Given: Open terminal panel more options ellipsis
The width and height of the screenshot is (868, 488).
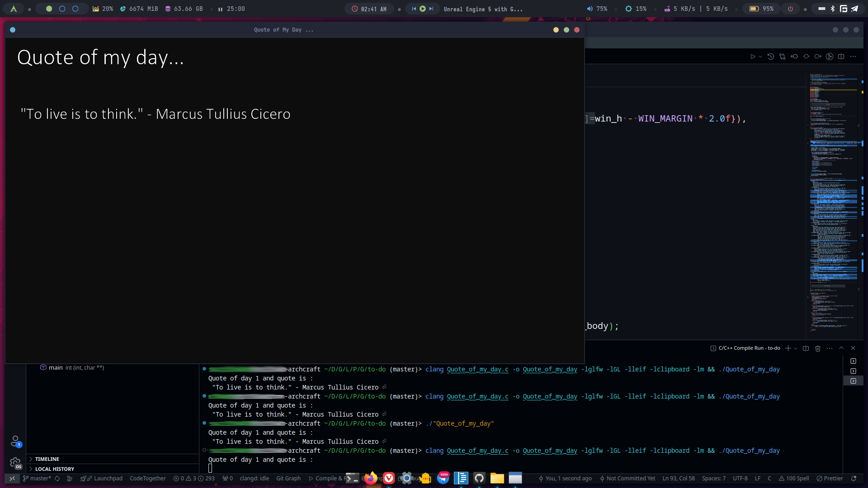Looking at the screenshot, I should pos(830,348).
